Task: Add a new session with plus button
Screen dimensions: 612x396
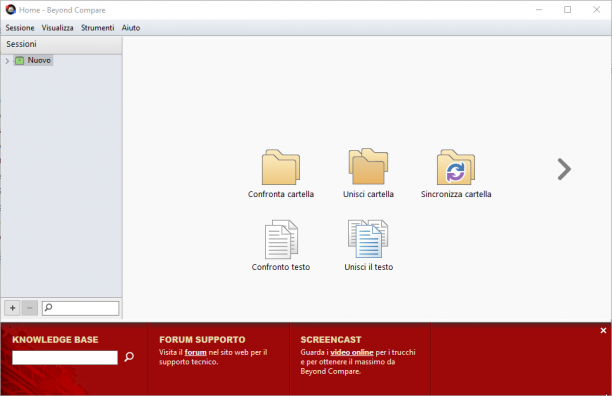Action: tap(12, 308)
